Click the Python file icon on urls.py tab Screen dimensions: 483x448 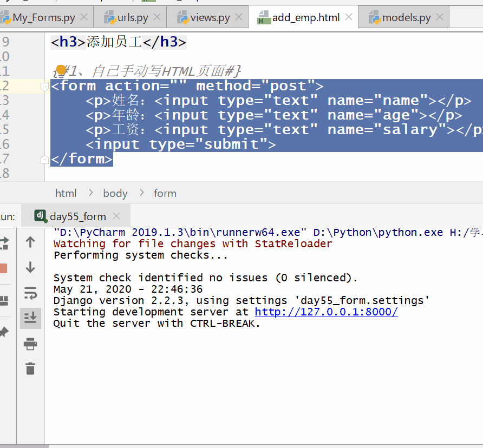(110, 17)
